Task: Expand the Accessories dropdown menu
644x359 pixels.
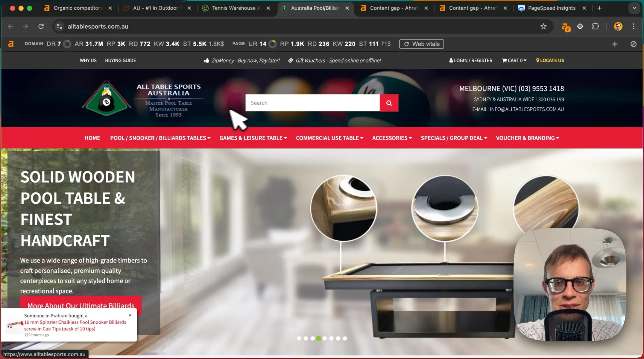Action: tap(392, 138)
